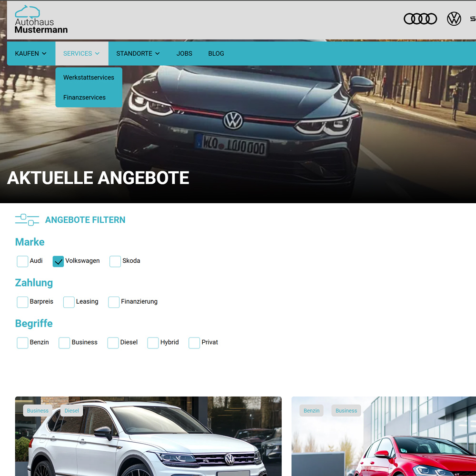Click the Diesel tag on white SUV

72,411
